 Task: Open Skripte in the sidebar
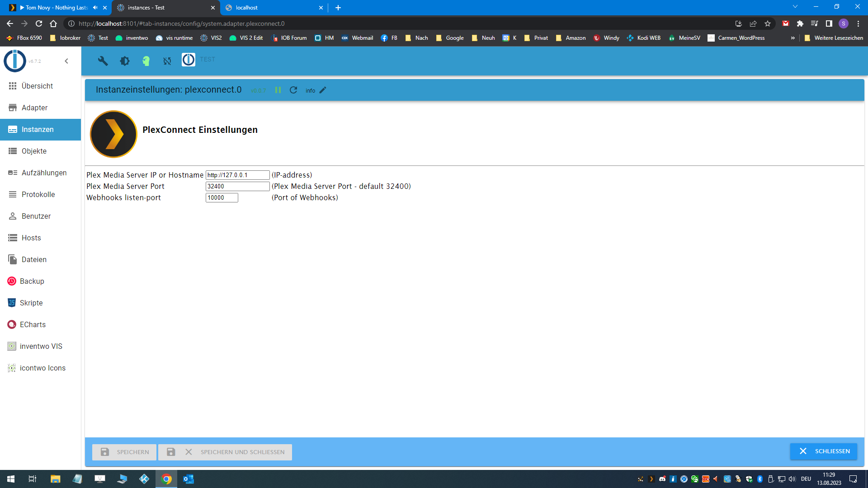click(41, 303)
